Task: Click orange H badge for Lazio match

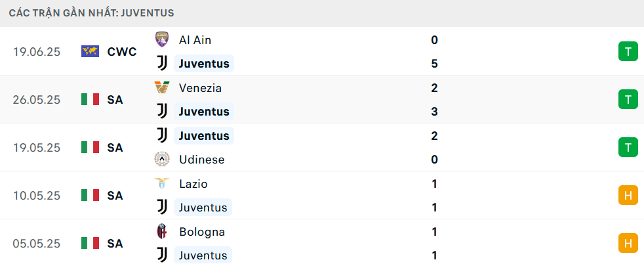Action: tap(628, 195)
